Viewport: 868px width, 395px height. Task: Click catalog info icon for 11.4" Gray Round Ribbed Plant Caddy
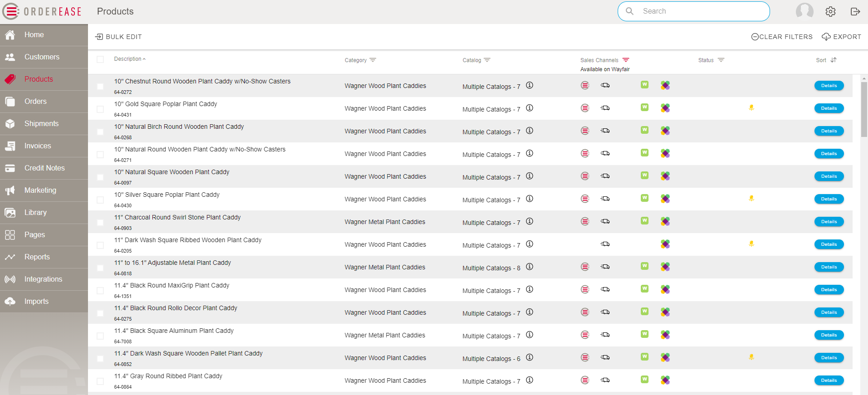coord(529,380)
